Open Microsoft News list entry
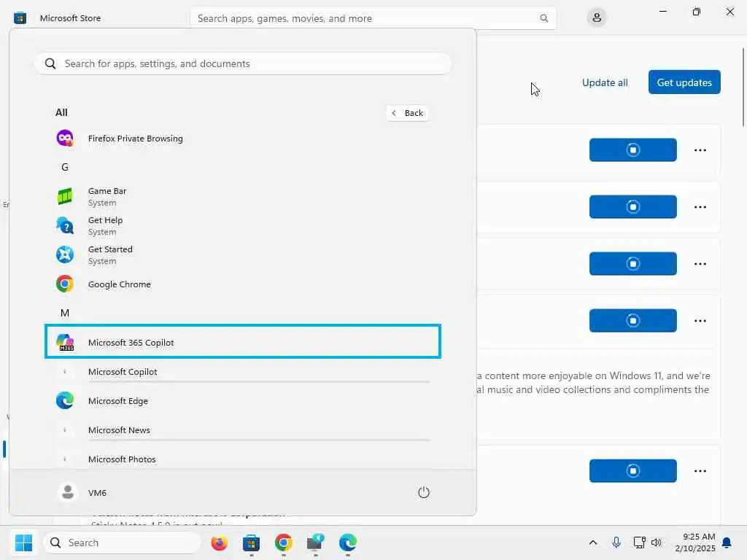 (x=242, y=430)
